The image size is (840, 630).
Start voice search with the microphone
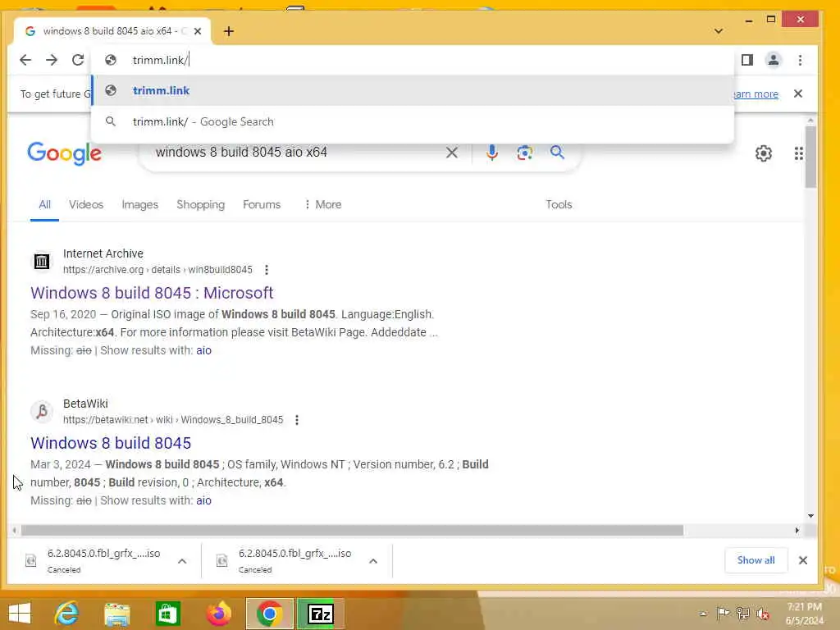(492, 153)
